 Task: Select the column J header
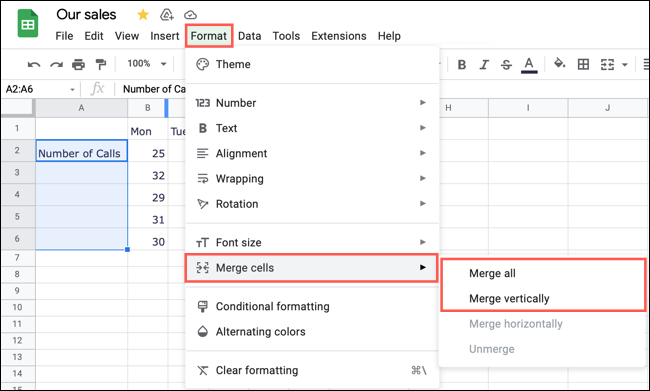[x=607, y=108]
